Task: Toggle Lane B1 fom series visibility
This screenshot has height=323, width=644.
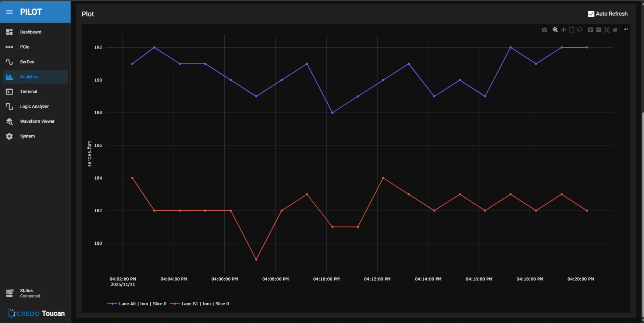Action: (x=200, y=304)
